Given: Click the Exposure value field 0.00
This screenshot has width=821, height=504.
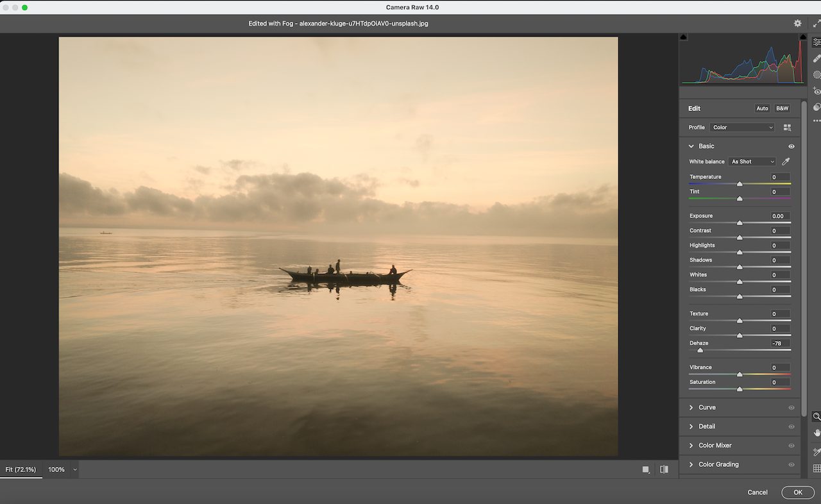Looking at the screenshot, I should [x=780, y=216].
